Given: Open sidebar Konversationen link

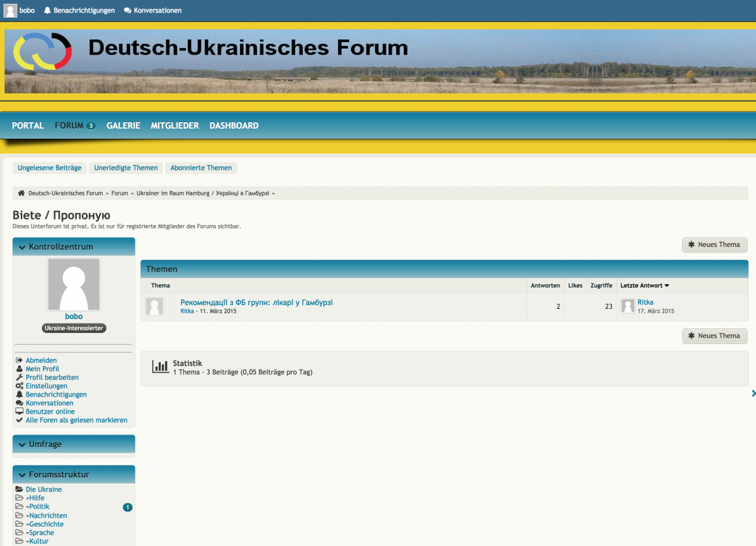Looking at the screenshot, I should pyautogui.click(x=50, y=403).
